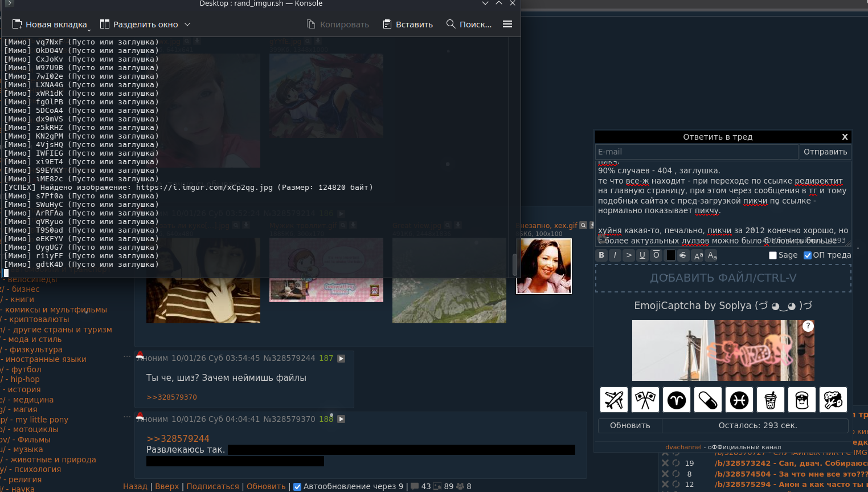Apply overline formatting in reply form
Viewport: 868px width, 492px height.
656,255
